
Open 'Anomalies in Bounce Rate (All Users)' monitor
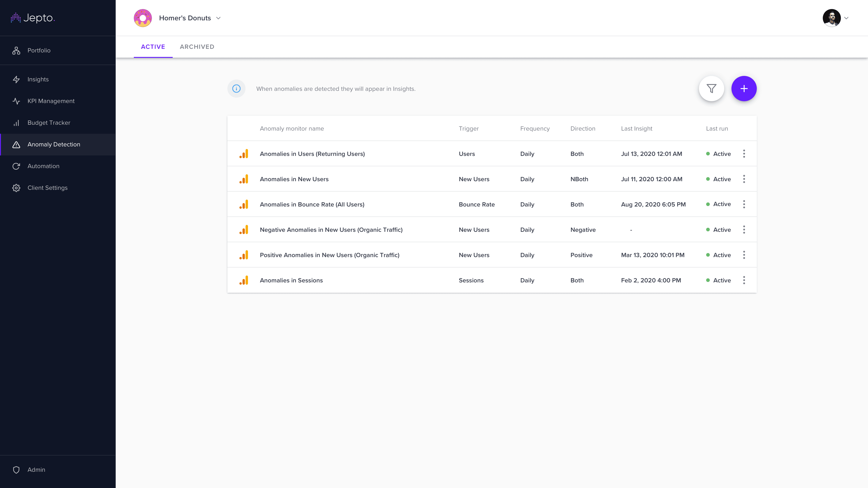[312, 204]
